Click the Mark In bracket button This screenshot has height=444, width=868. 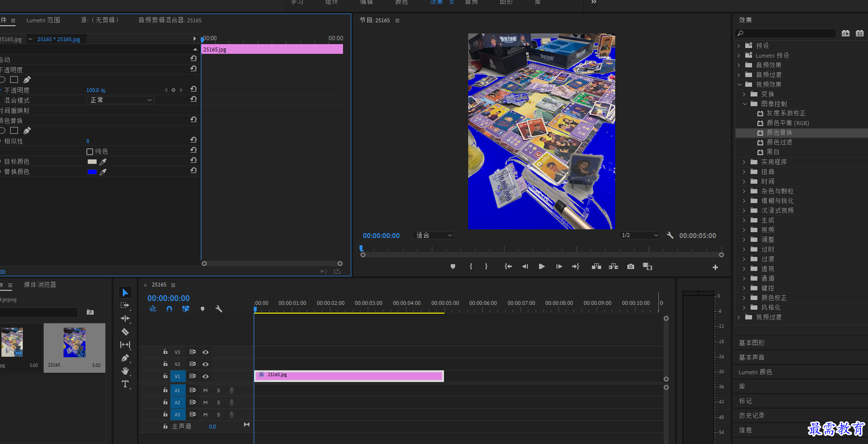(x=471, y=267)
